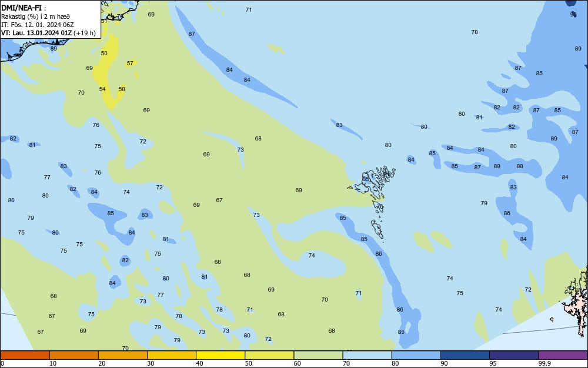Click the humidity value 88 on the map

coord(520,166)
